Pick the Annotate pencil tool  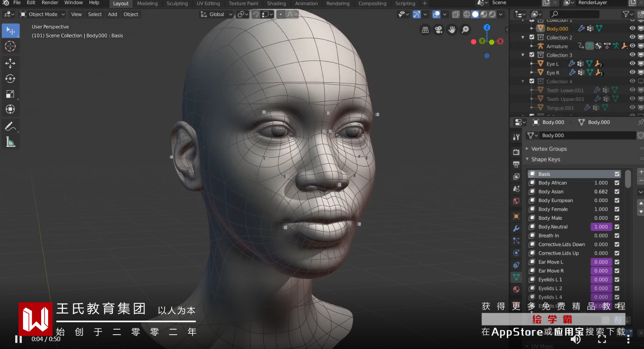[10, 126]
